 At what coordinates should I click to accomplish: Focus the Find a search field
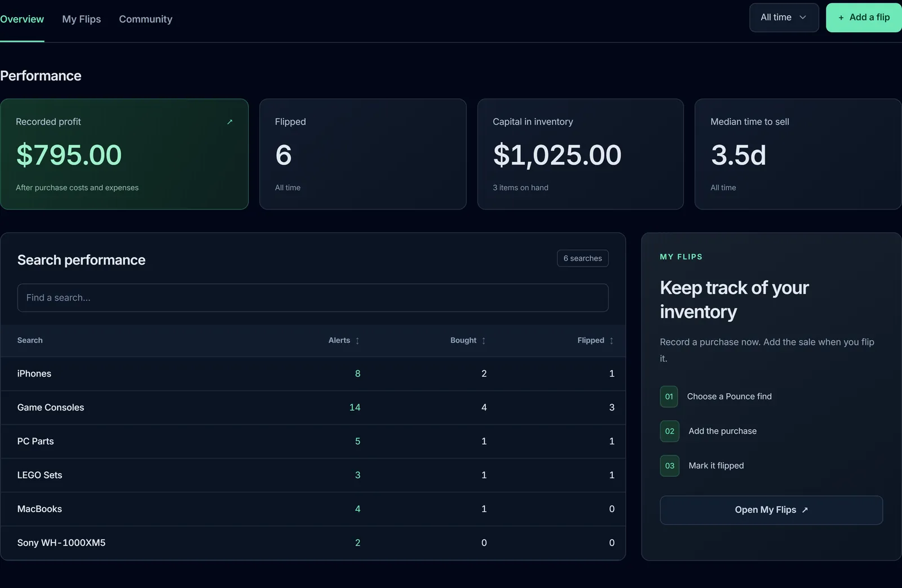coord(313,298)
